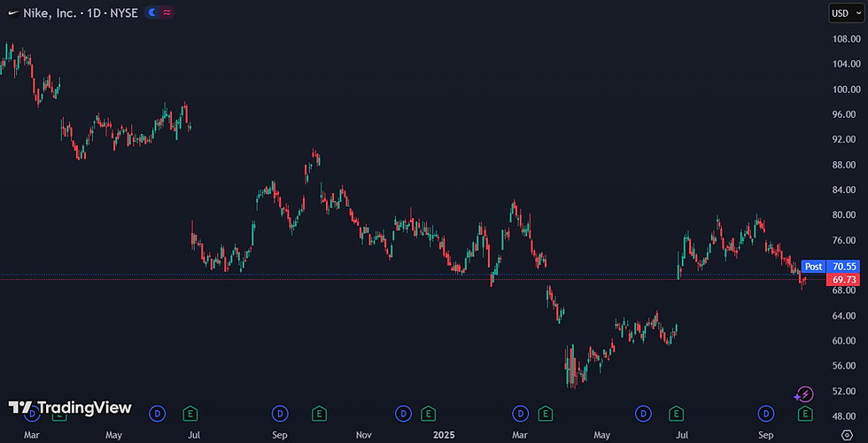Screen dimensions: 868x443
Task: Click the 60.00 price axis label
Action: [845, 340]
